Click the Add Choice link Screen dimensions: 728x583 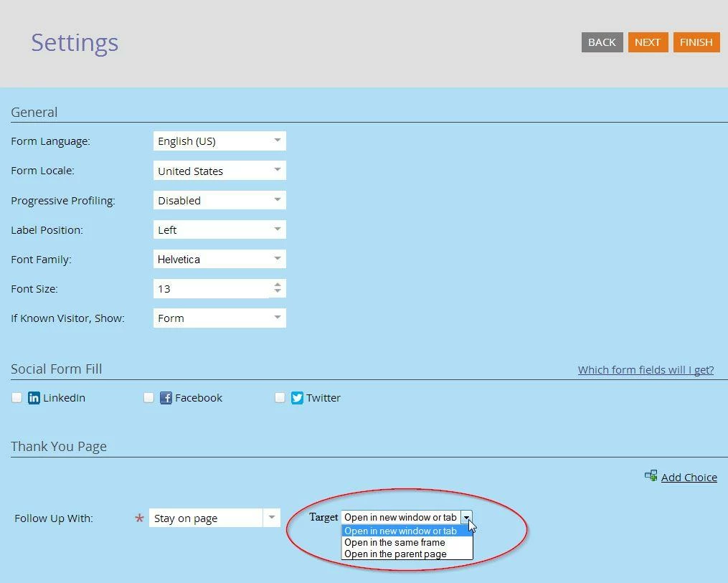(689, 477)
